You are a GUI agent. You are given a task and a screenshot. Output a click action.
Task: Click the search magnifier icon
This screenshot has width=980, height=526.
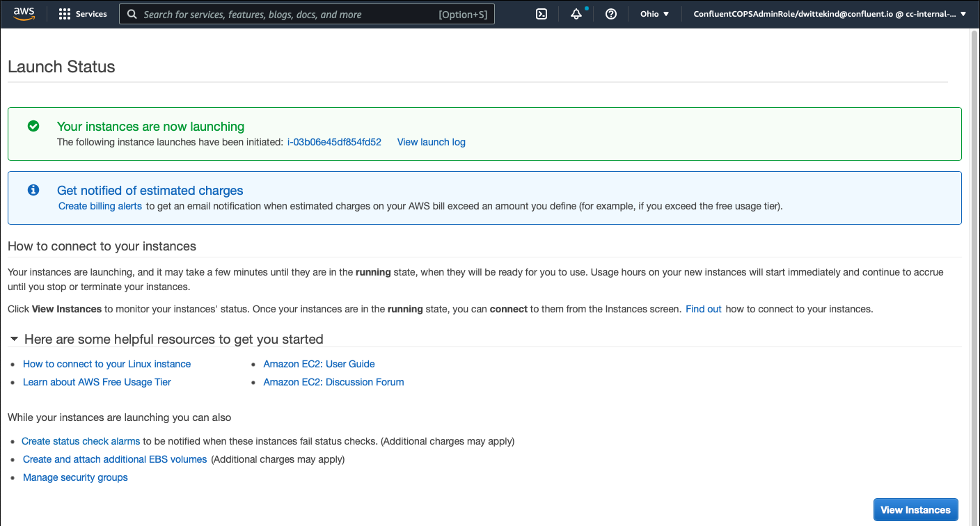[x=132, y=14]
